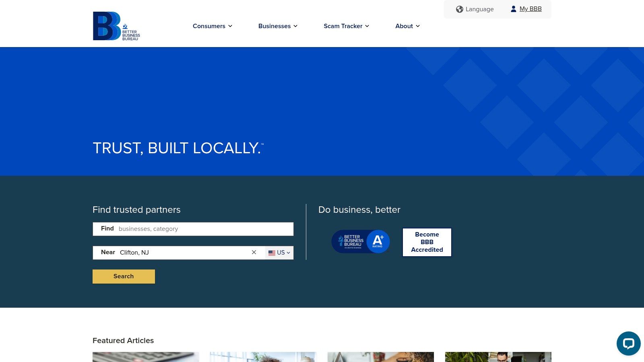Click Become BBB Accredited
This screenshot has width=644, height=362.
[427, 242]
